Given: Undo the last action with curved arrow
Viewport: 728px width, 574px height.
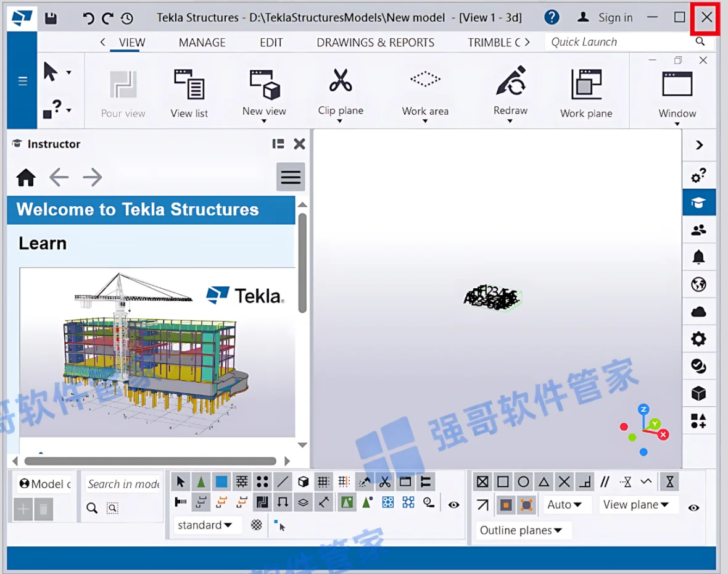Looking at the screenshot, I should pos(88,18).
